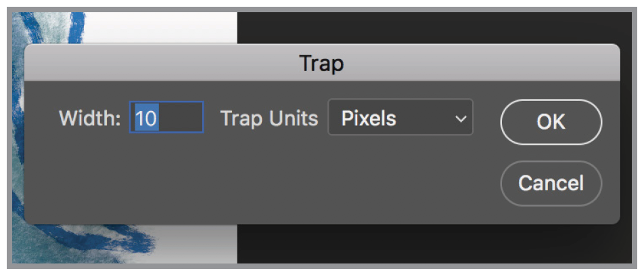The image size is (644, 275).
Task: Click the Width label
Action: (90, 119)
